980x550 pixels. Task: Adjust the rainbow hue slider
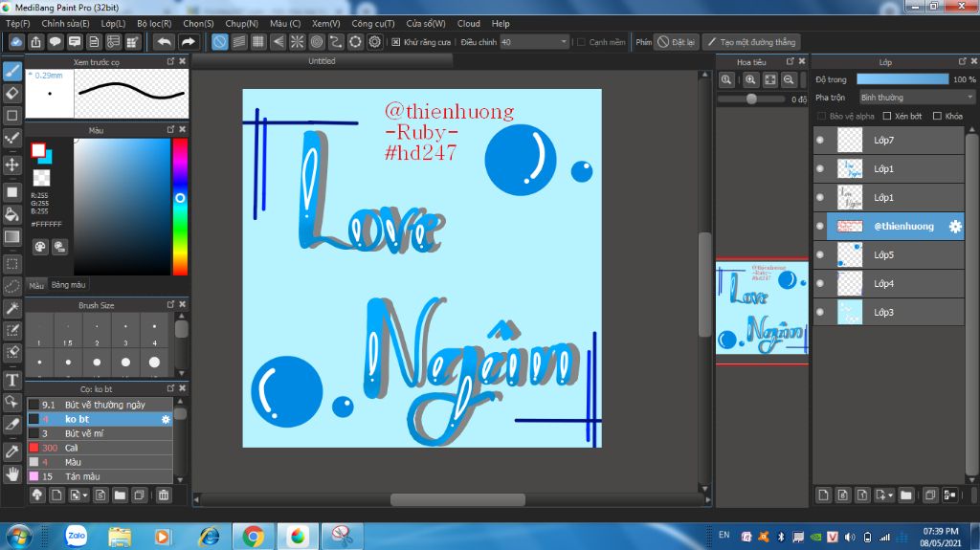[x=180, y=207]
